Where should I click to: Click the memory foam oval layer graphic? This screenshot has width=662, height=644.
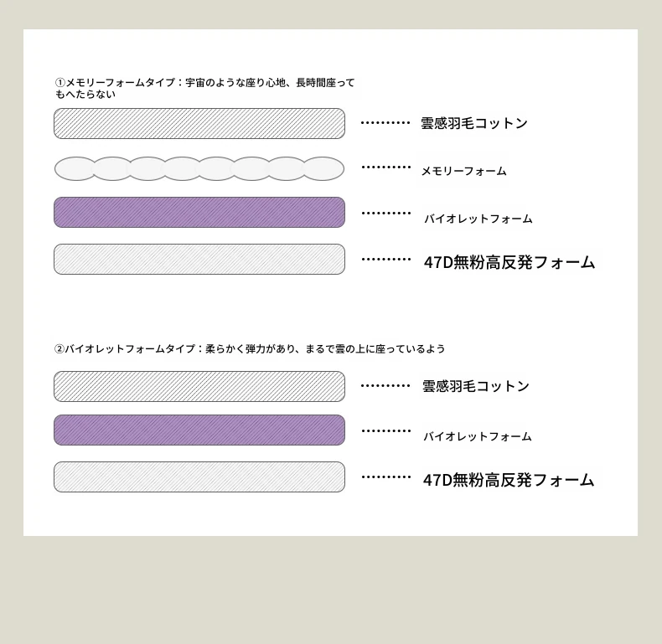(x=199, y=168)
